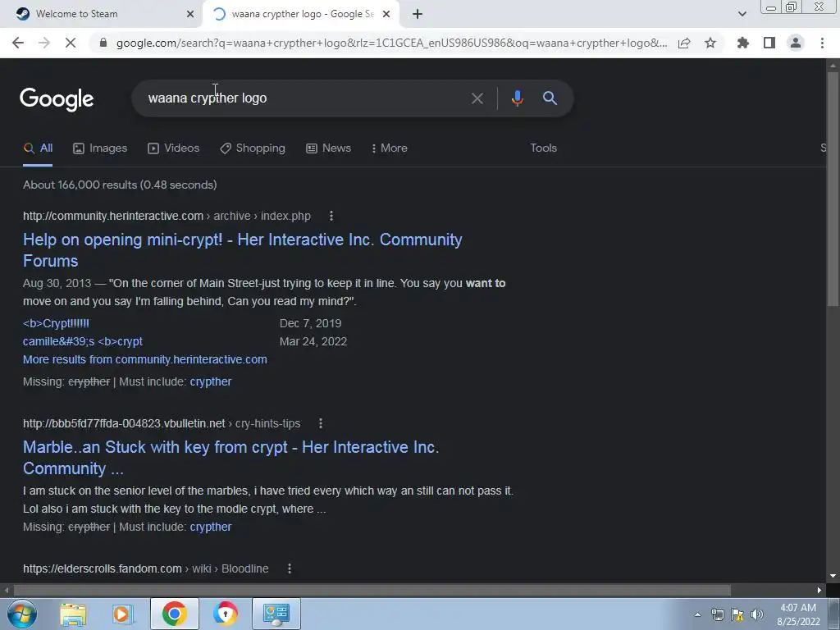This screenshot has width=840, height=630.
Task: Click the browser address bar URL
Action: 391,43
